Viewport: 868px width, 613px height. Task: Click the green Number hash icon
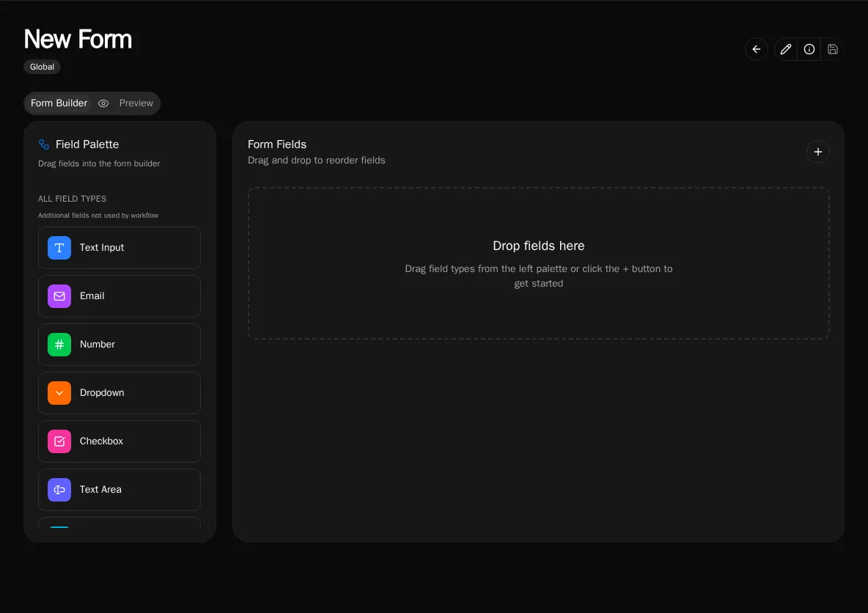click(59, 345)
